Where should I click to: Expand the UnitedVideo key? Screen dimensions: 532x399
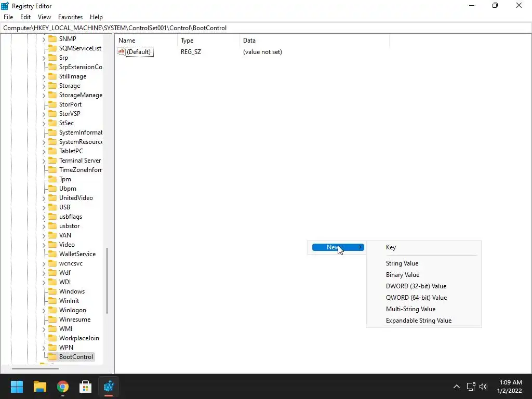coord(44,198)
